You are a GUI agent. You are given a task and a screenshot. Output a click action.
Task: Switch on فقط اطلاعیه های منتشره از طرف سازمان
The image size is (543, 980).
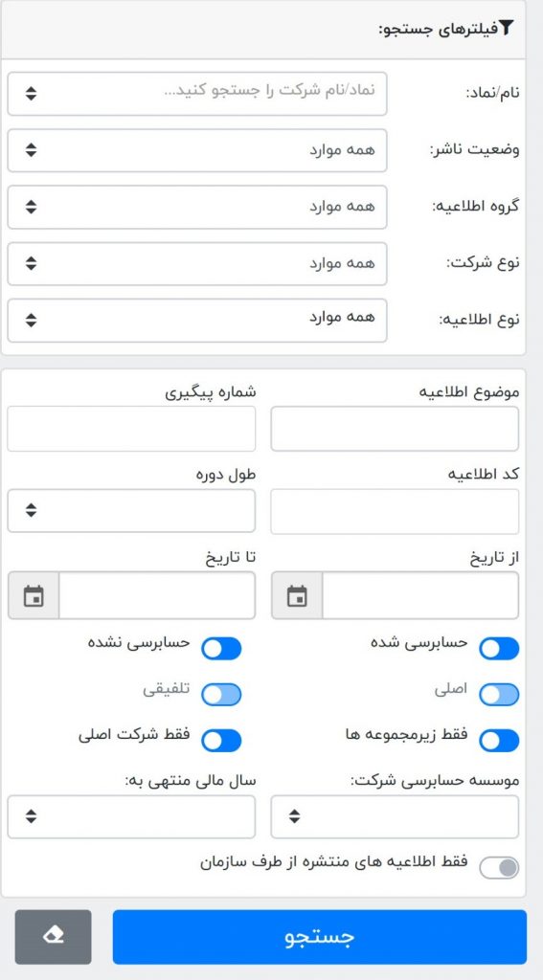tap(499, 867)
